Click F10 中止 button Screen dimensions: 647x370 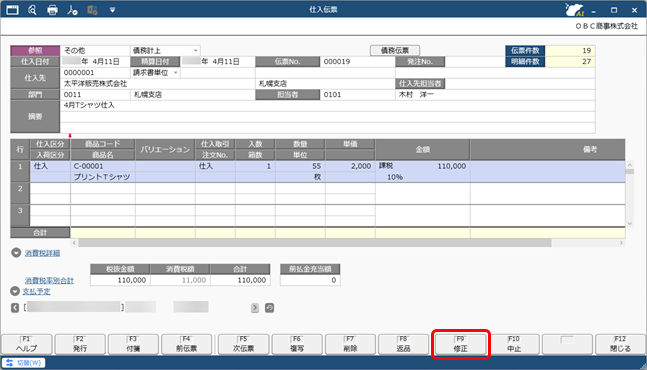coord(514,344)
